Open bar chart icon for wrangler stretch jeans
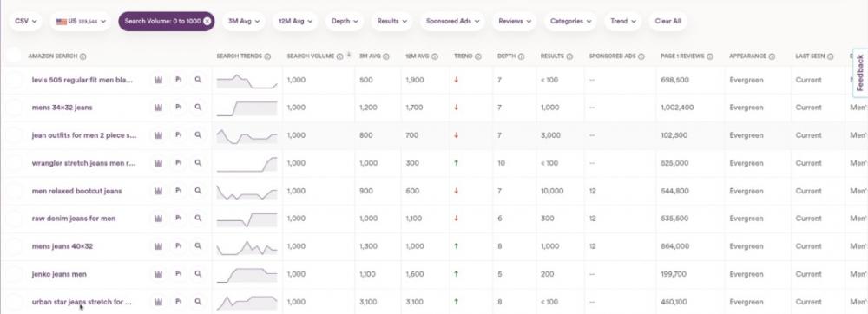868x314 pixels. [158, 163]
